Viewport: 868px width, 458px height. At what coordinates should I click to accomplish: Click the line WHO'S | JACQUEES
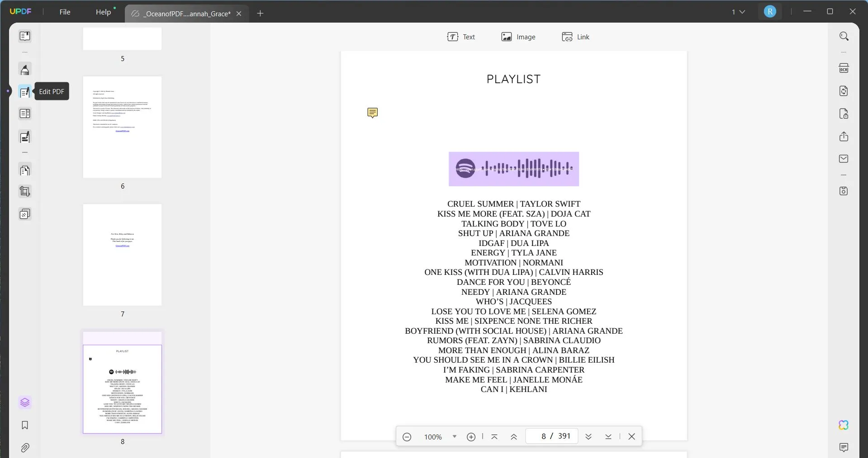point(514,302)
